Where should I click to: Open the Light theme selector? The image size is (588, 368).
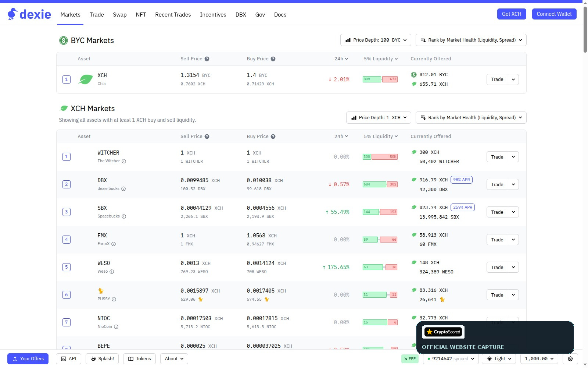click(x=499, y=359)
